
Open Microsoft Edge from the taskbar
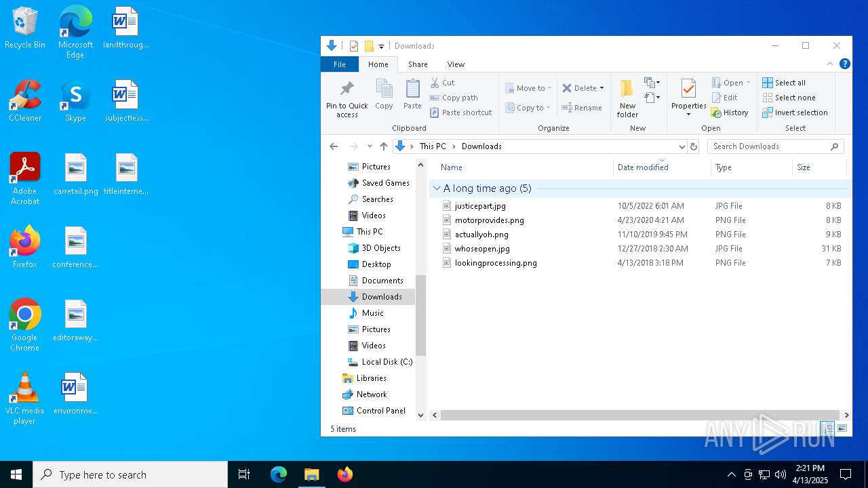279,474
